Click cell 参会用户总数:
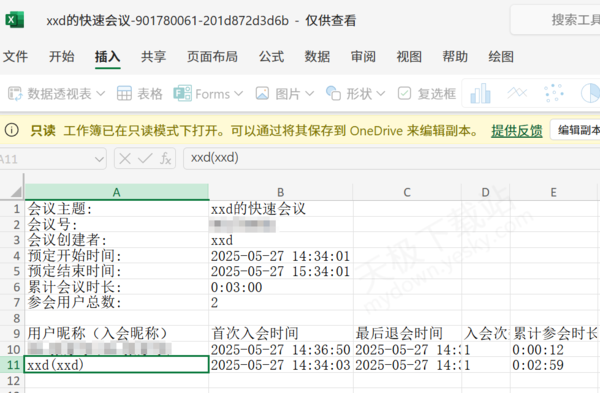This screenshot has height=393, width=600. [117, 302]
